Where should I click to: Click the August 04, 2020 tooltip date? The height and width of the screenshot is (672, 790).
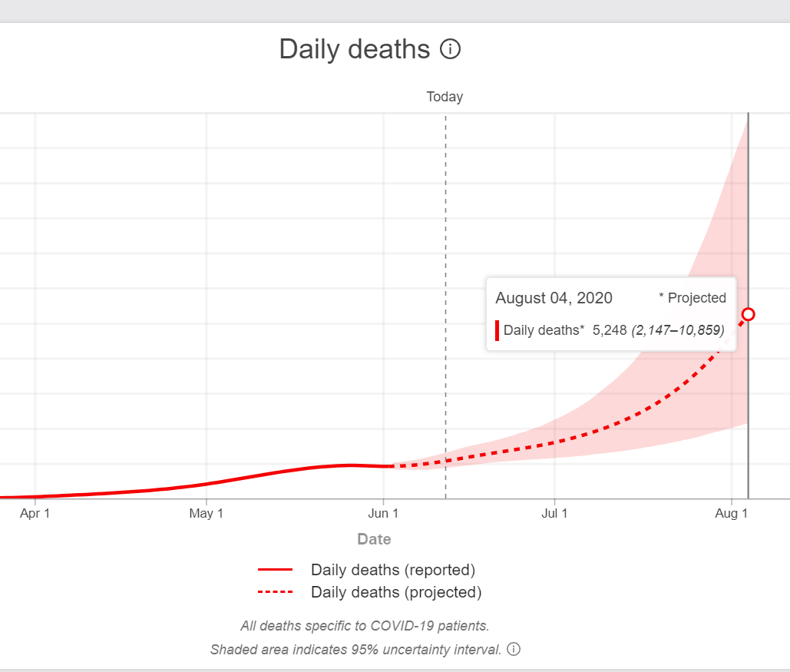click(x=554, y=298)
